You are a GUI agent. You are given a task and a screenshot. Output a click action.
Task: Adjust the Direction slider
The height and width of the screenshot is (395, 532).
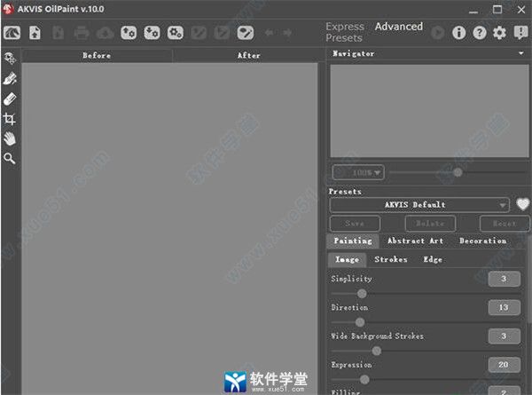tap(360, 322)
